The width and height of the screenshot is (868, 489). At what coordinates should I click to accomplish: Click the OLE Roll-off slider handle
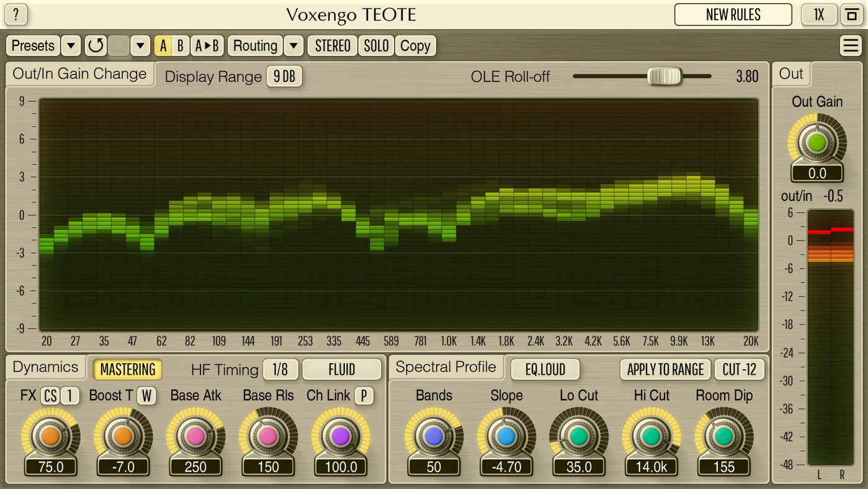[664, 76]
